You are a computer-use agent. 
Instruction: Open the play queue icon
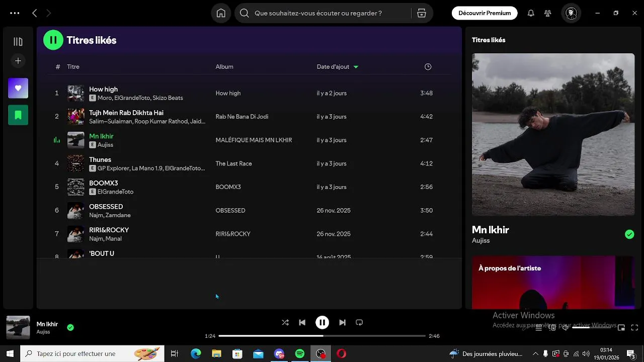(538, 328)
